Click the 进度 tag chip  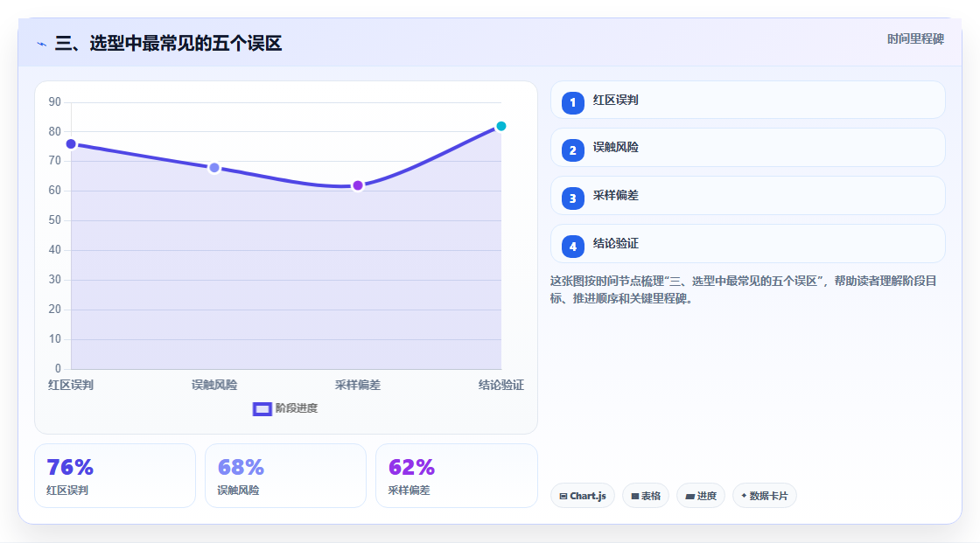pyautogui.click(x=701, y=496)
